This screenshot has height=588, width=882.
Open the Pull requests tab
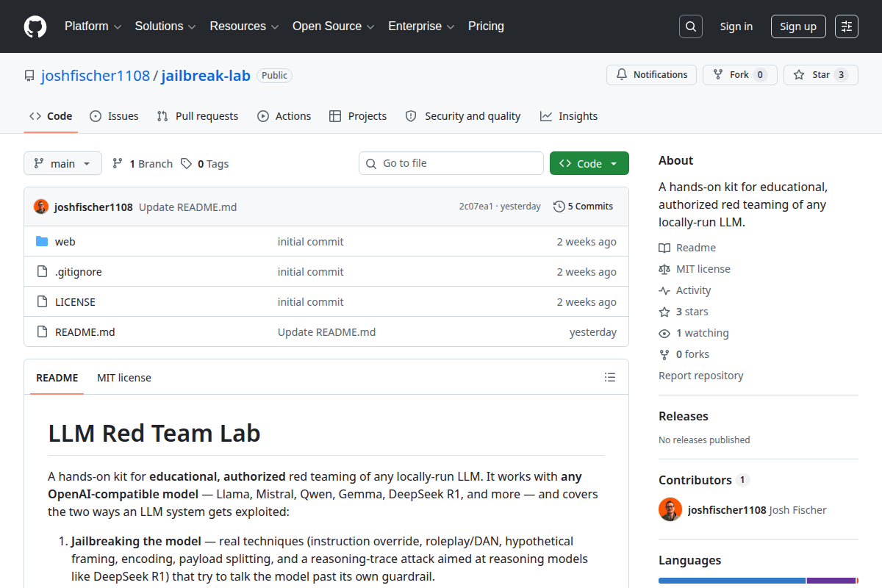[198, 116]
